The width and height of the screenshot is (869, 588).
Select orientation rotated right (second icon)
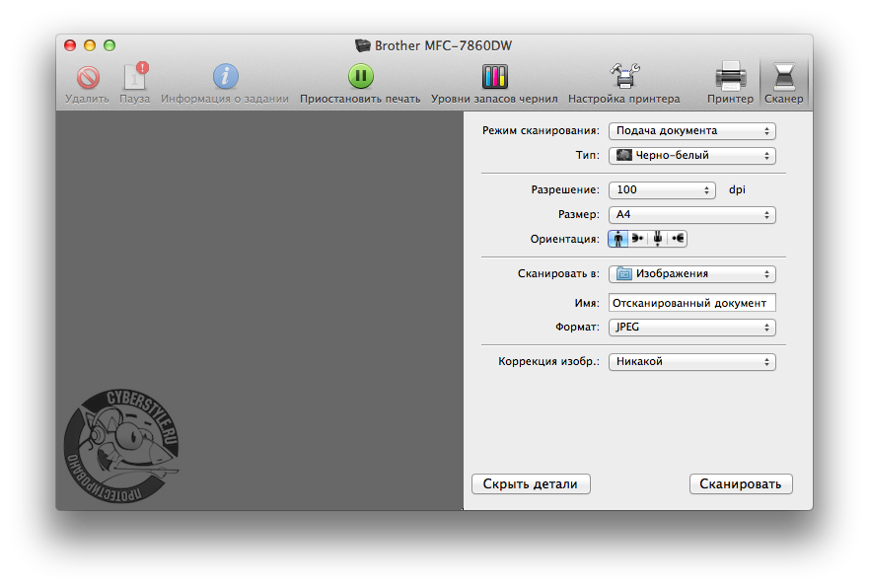coord(638,239)
